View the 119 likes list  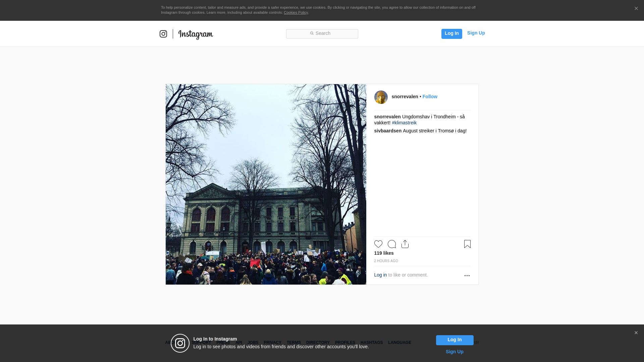point(384,253)
